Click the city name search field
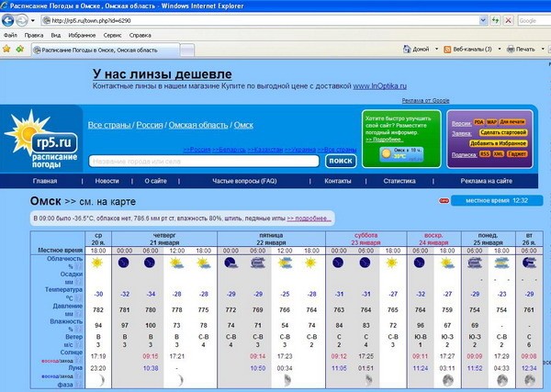 click(204, 162)
